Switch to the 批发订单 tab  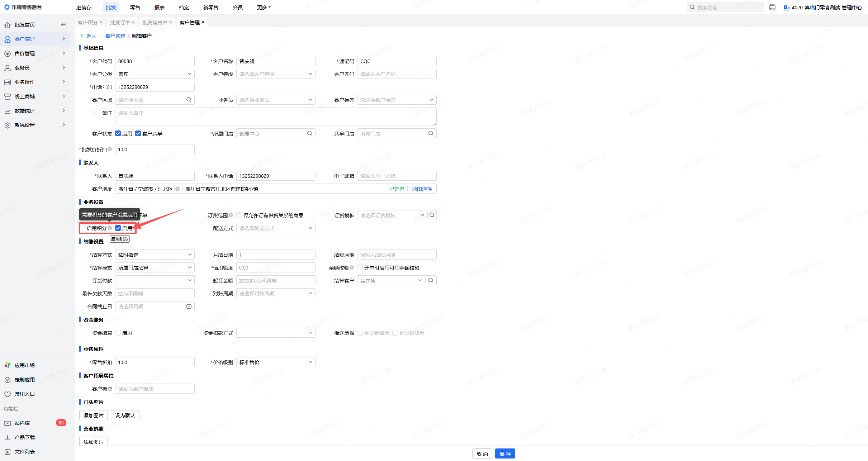120,22
